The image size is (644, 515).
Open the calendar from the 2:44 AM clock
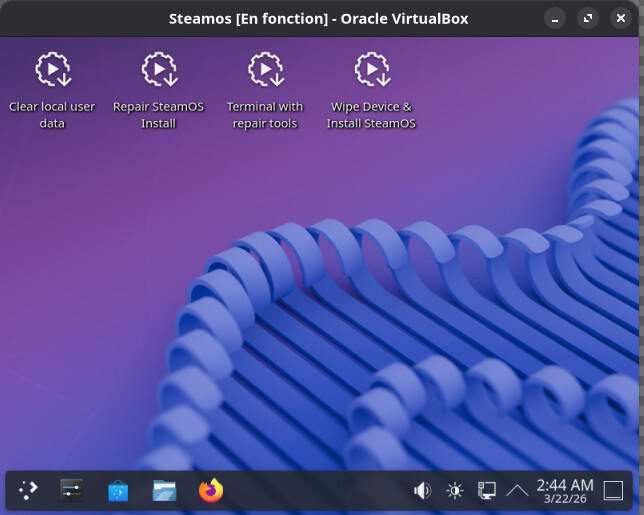click(x=565, y=490)
